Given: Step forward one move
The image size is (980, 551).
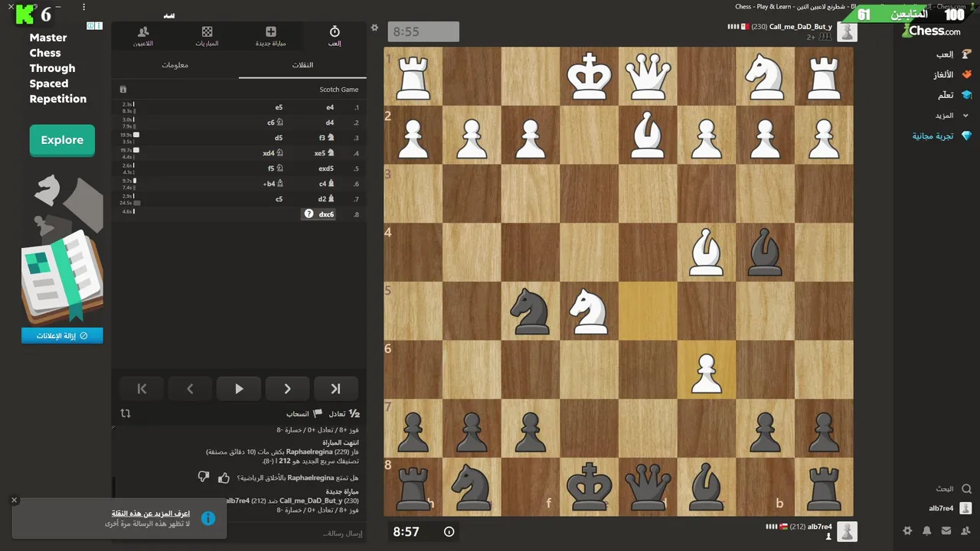Looking at the screenshot, I should tap(287, 389).
